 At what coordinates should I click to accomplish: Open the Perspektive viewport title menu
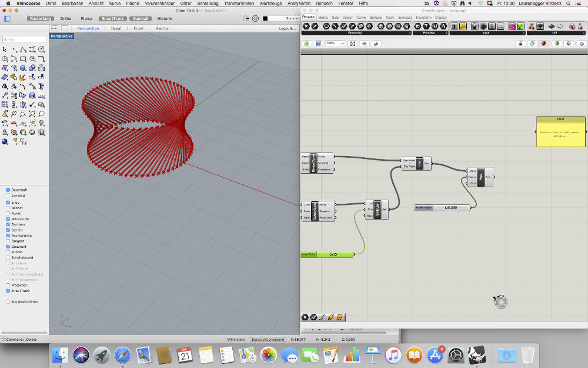(62, 36)
